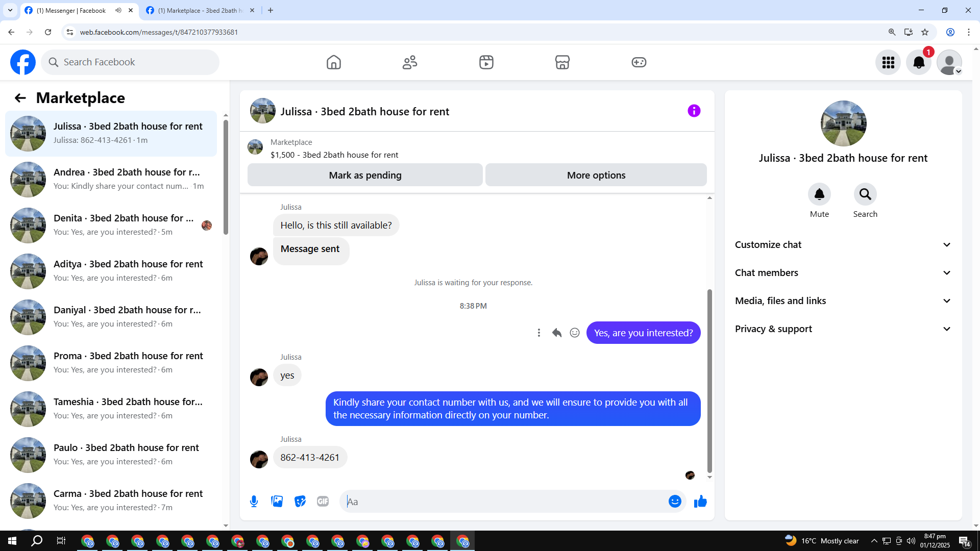Close the Marketplace - 3bed 2bath browser tab

[252, 10]
